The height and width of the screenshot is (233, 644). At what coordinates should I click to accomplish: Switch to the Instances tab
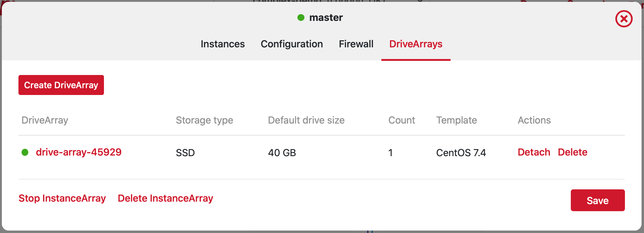point(223,44)
